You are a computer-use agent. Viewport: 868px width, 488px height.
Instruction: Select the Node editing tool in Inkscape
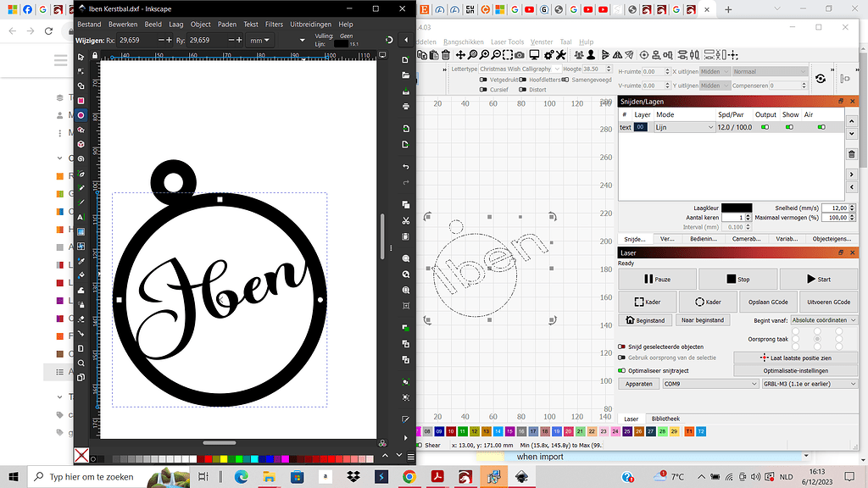(x=81, y=71)
